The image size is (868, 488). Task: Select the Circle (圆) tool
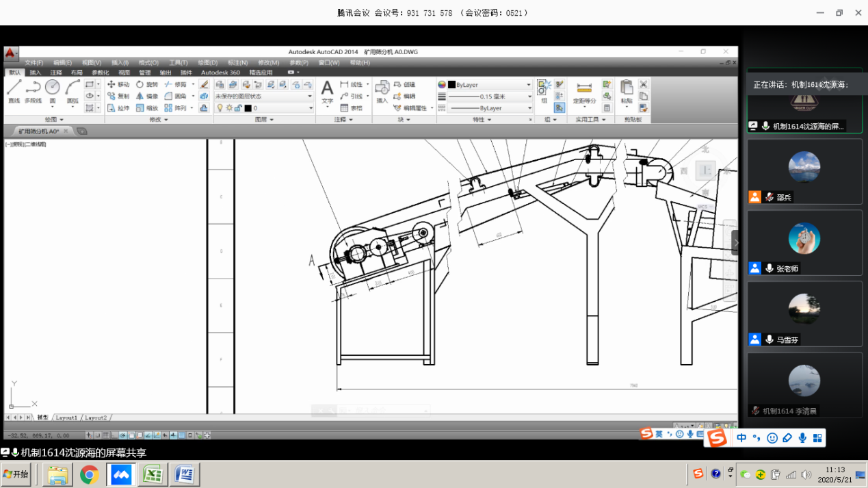point(52,91)
